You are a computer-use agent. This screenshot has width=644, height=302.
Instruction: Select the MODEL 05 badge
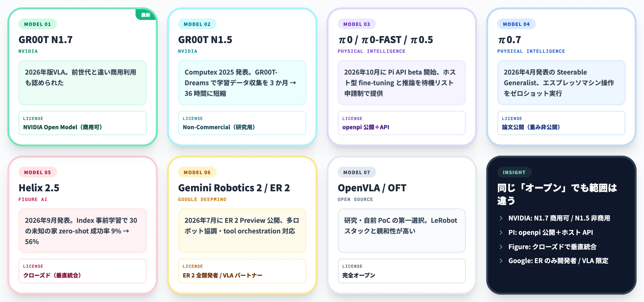pyautogui.click(x=37, y=172)
